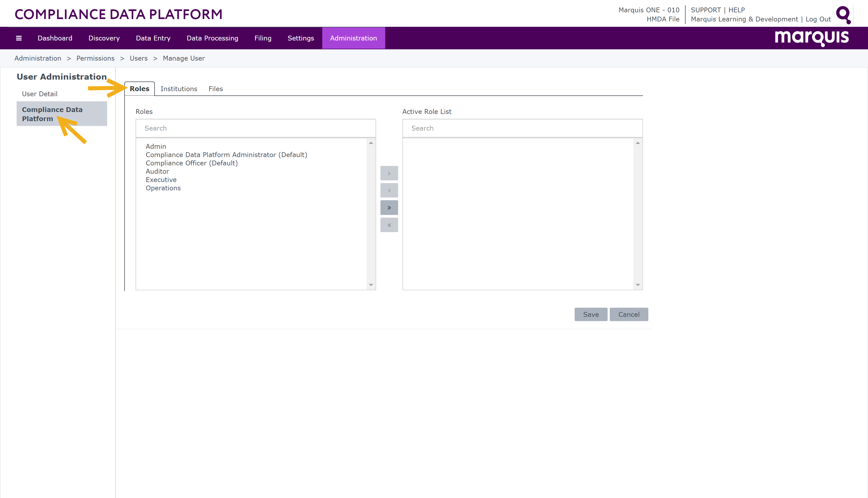Select the Executive role
Image resolution: width=868 pixels, height=498 pixels.
point(161,180)
